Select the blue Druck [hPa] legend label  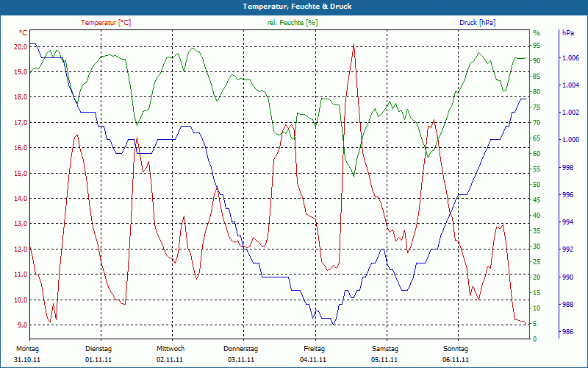pos(477,23)
